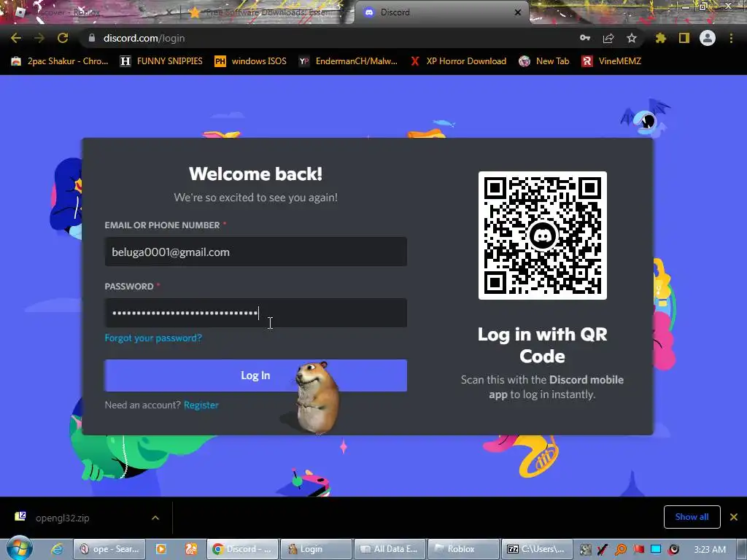
Task: Open the saved passwords key icon
Action: (x=585, y=38)
